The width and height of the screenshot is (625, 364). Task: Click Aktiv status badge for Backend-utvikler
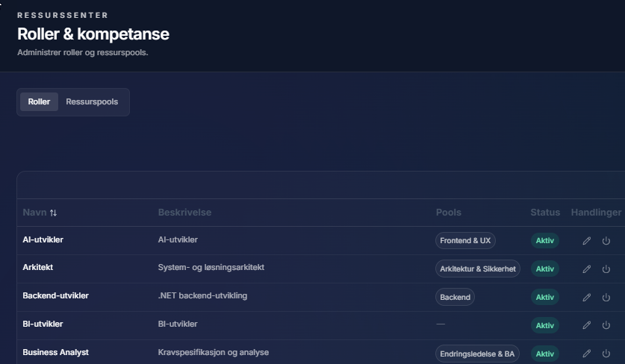click(x=545, y=297)
